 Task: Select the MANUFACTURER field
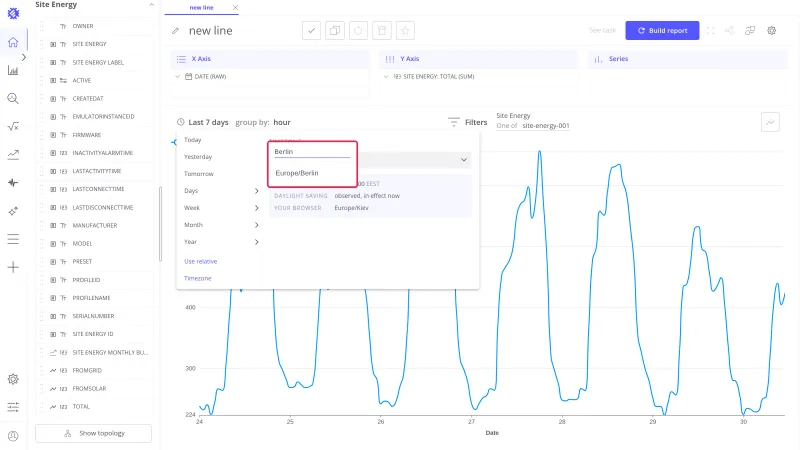[94, 226]
